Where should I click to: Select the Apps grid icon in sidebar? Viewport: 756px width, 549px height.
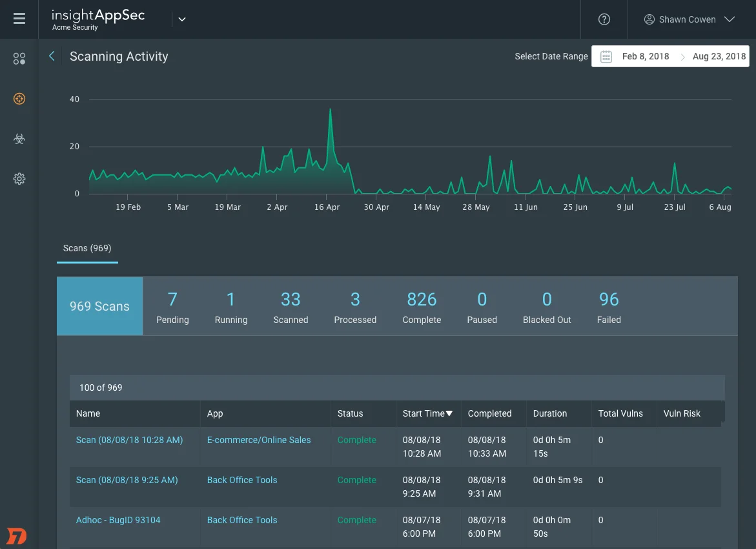click(x=19, y=58)
